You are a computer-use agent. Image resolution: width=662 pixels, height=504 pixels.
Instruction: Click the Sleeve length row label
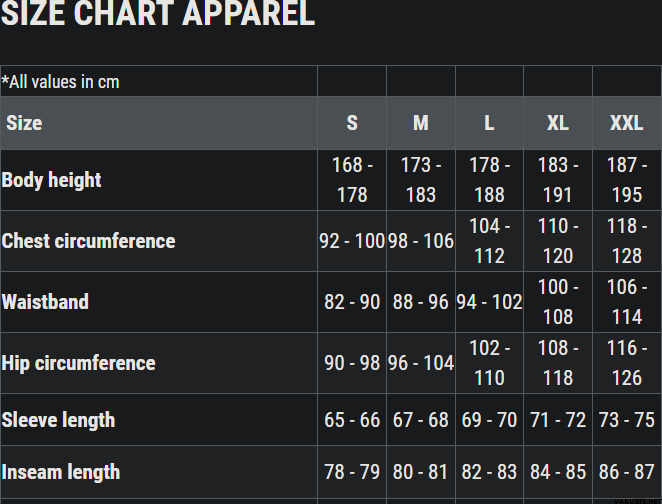[58, 420]
